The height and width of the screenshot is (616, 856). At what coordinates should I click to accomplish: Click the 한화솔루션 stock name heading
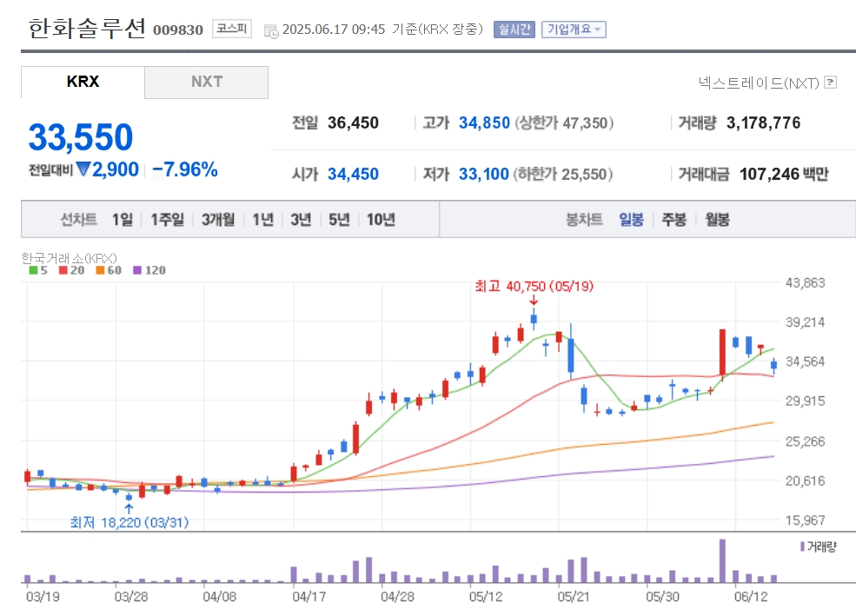tap(87, 29)
